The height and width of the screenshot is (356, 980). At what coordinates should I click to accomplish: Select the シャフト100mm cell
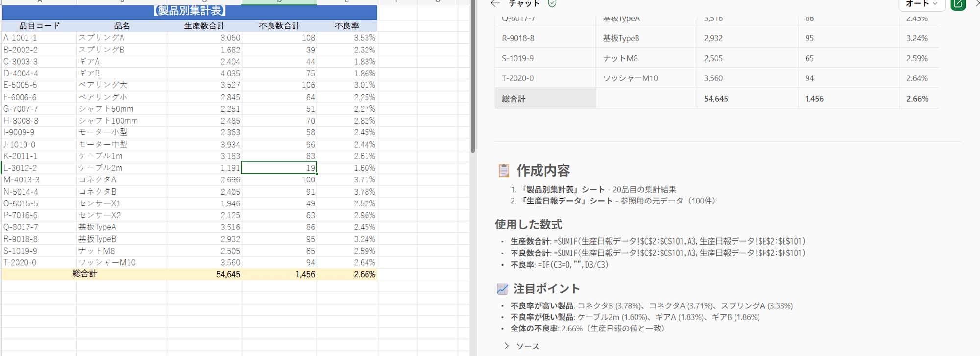pos(122,121)
